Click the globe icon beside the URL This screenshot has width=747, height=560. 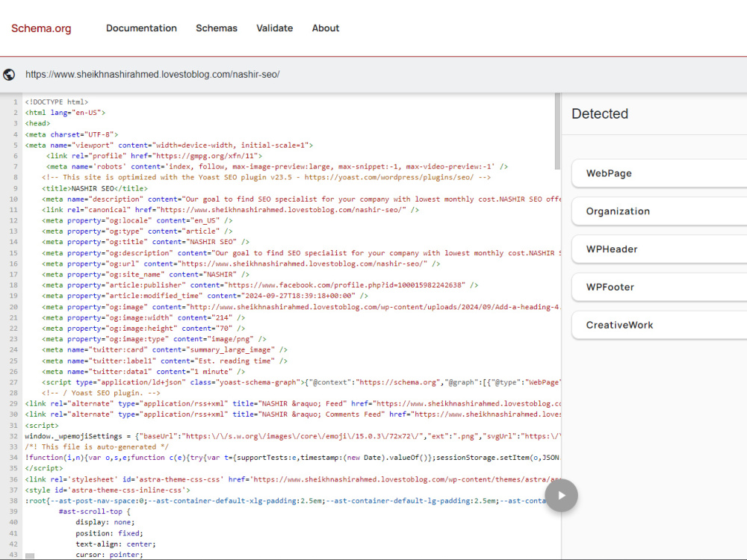[9, 74]
